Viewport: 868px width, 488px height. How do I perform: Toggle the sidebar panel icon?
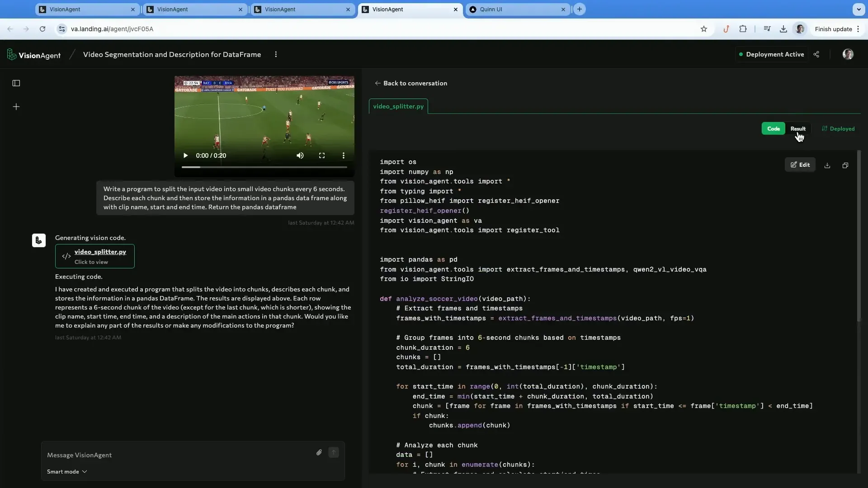click(x=16, y=83)
